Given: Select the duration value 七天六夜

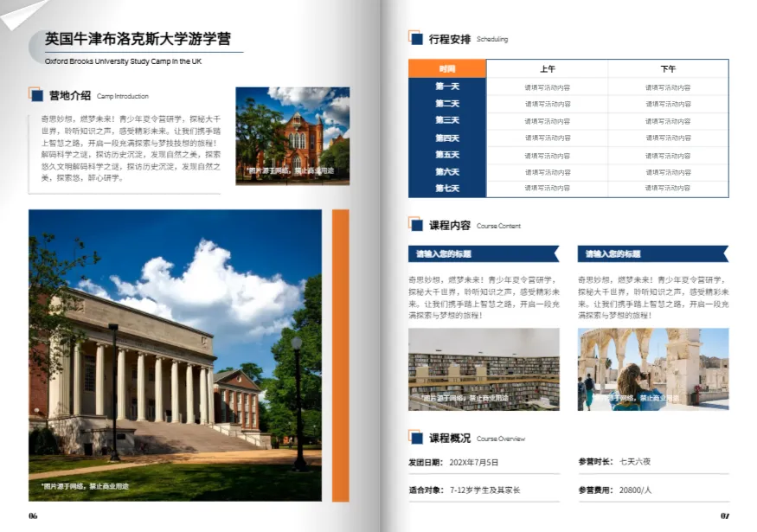Looking at the screenshot, I should point(635,462).
